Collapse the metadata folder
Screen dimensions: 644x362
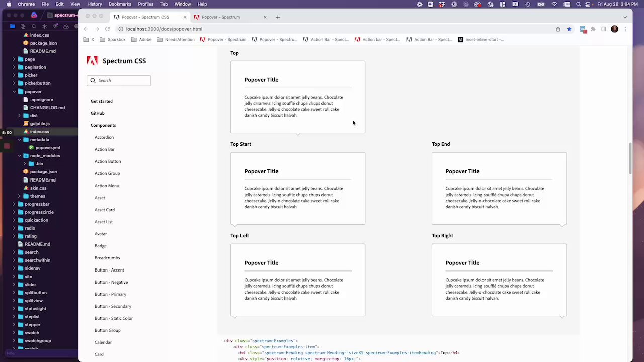click(x=20, y=140)
